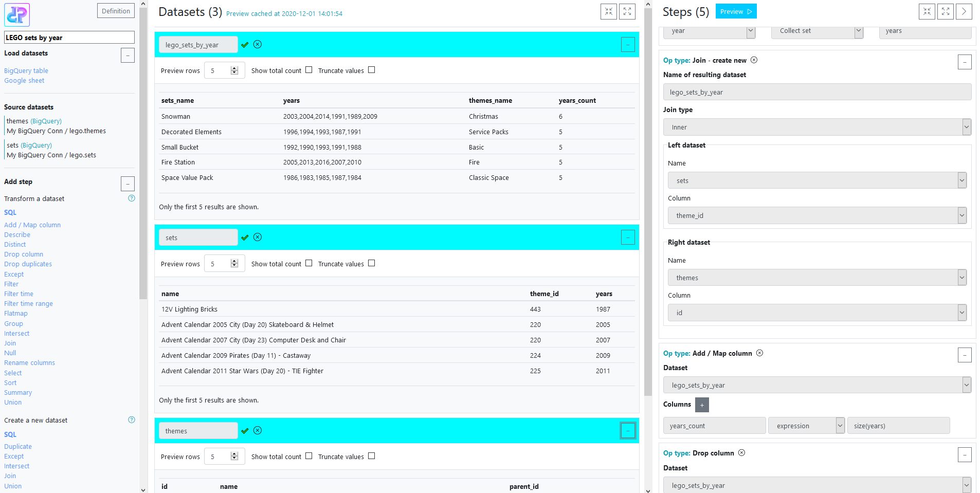Choose the Distinct transform option
Image resolution: width=980 pixels, height=493 pixels.
14,244
